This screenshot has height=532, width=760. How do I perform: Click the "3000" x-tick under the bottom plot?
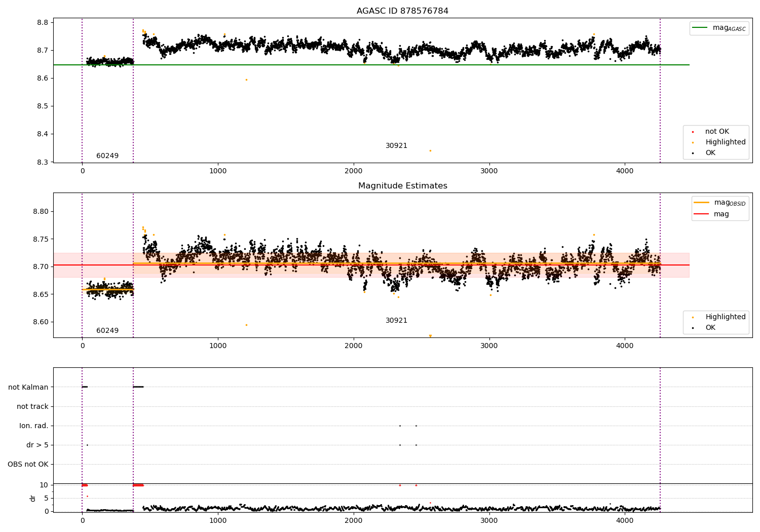[x=489, y=521]
